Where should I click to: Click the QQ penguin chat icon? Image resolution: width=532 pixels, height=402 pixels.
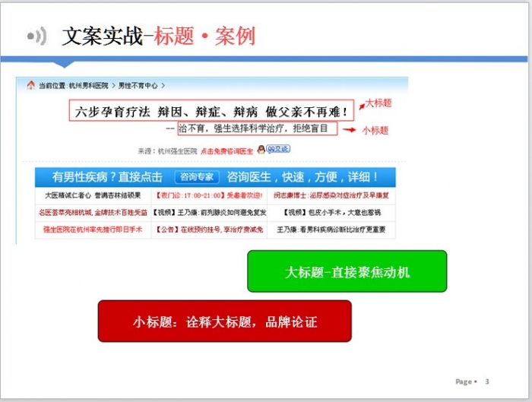261,150
